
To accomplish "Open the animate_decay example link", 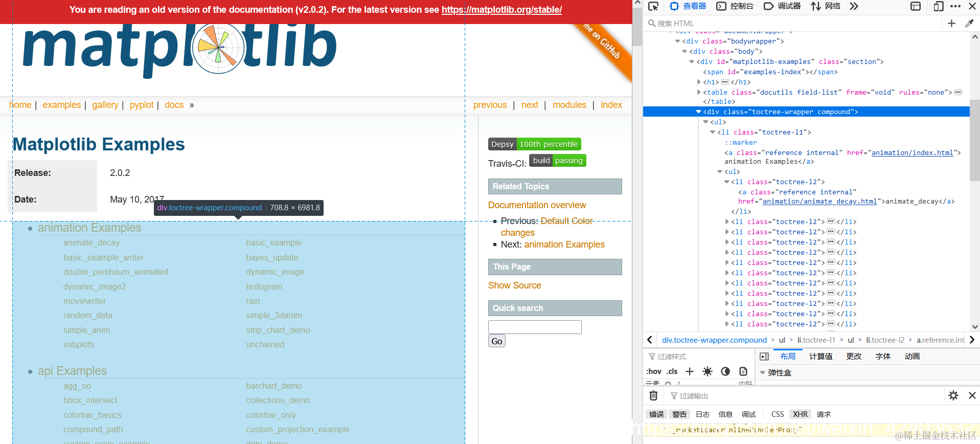I will point(92,243).
